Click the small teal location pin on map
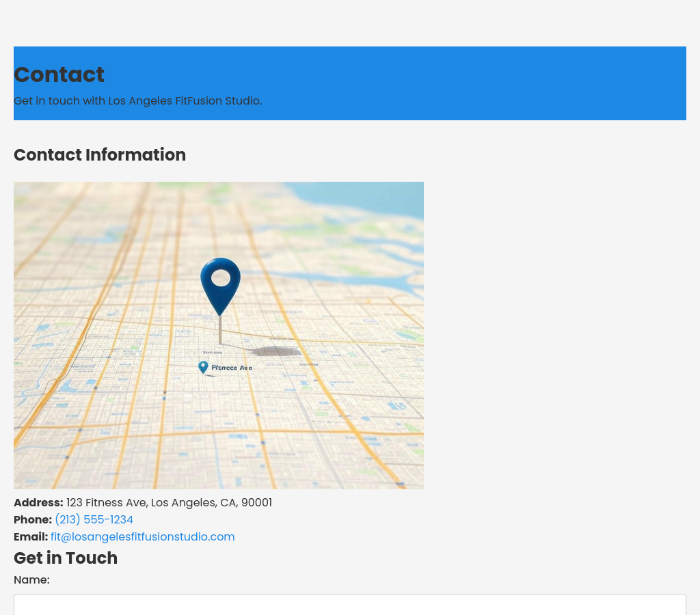 coord(203,367)
